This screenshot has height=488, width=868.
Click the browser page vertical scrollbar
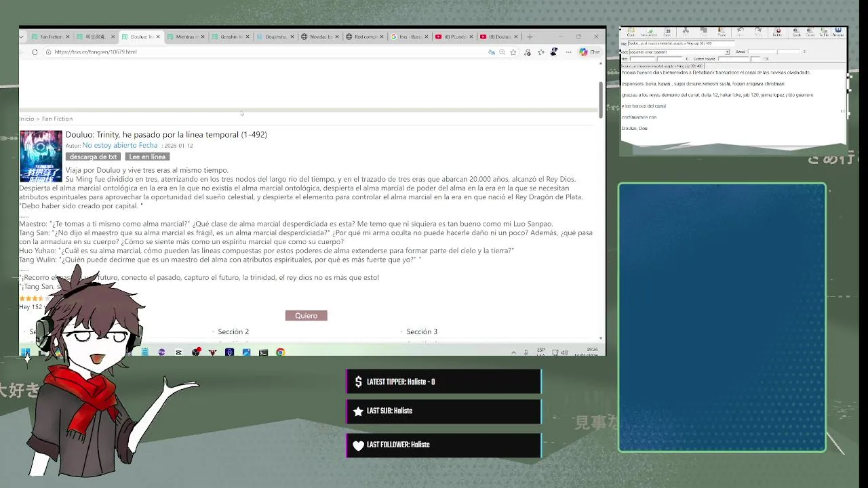[601, 100]
